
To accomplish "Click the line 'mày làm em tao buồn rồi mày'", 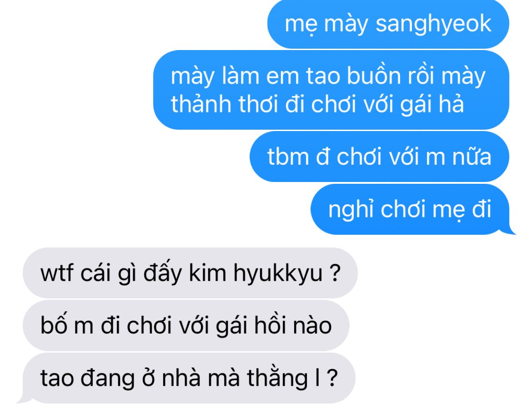I will [328, 76].
